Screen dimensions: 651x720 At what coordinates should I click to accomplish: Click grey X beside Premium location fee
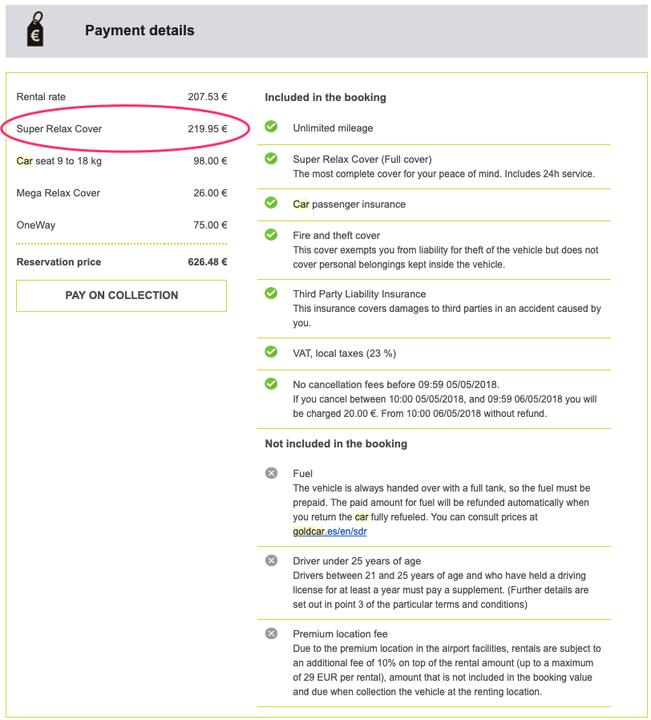click(x=271, y=634)
